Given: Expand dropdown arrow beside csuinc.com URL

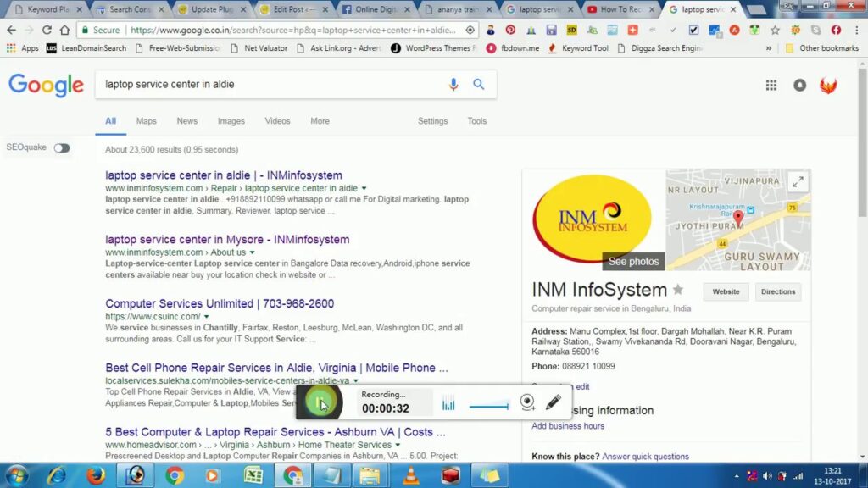Looking at the screenshot, I should point(207,317).
